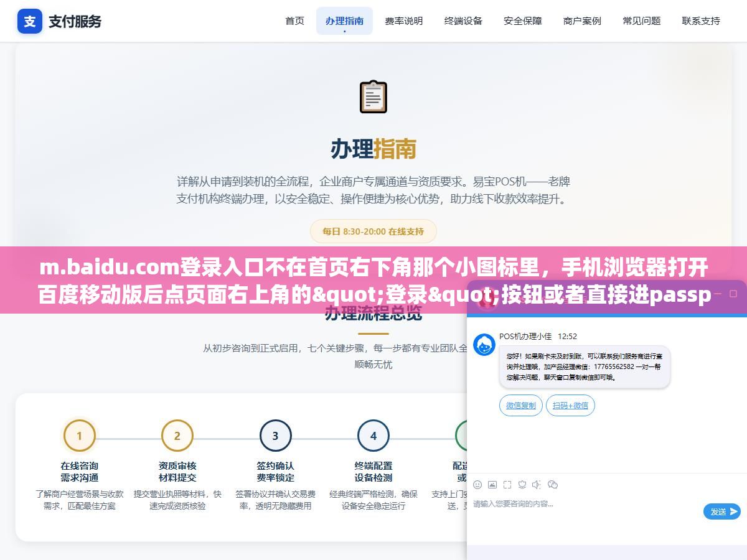The width and height of the screenshot is (747, 560).
Task: Click the 在线咨询 需求沟通 step title
Action: [79, 472]
